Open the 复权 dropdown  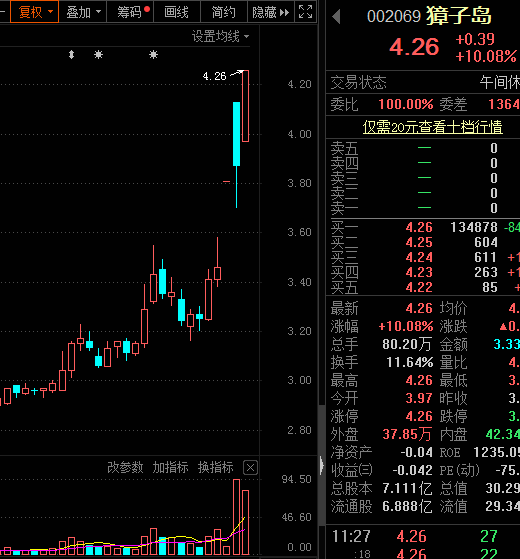click(x=35, y=12)
